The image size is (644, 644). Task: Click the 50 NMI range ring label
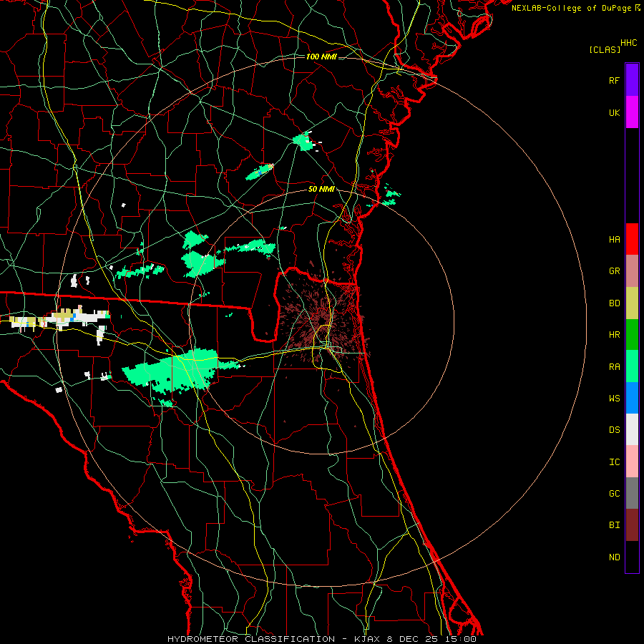click(321, 189)
